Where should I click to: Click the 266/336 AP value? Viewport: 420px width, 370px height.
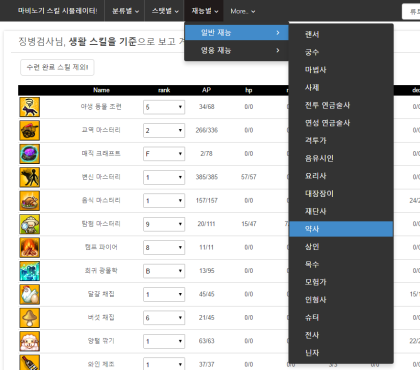[207, 130]
